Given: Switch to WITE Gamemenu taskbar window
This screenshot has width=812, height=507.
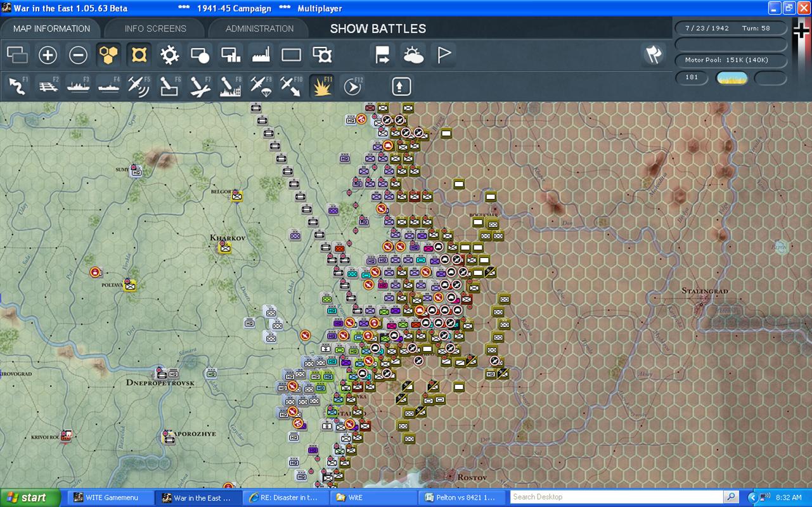Looking at the screenshot, I should point(111,497).
